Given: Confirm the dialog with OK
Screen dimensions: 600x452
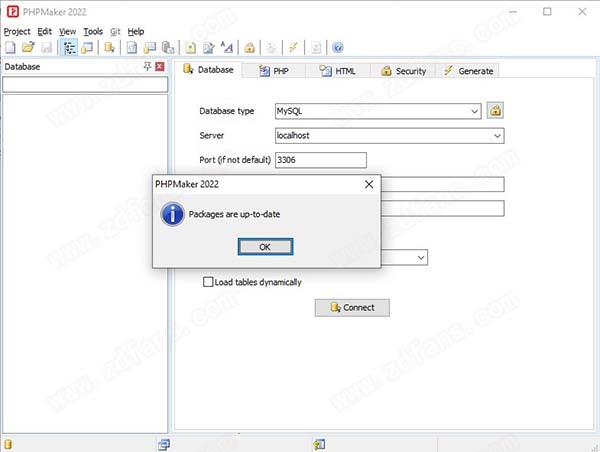Looking at the screenshot, I should point(265,247).
